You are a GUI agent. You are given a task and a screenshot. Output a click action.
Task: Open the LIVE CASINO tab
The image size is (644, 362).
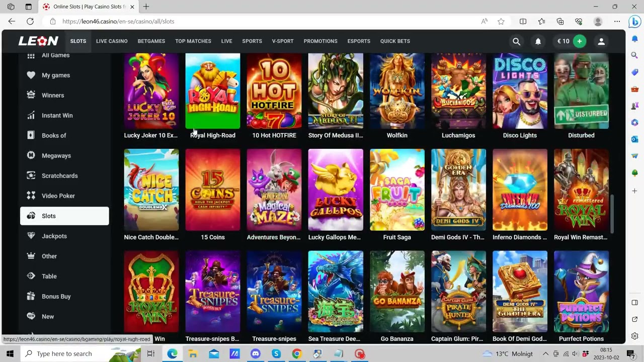tap(112, 41)
